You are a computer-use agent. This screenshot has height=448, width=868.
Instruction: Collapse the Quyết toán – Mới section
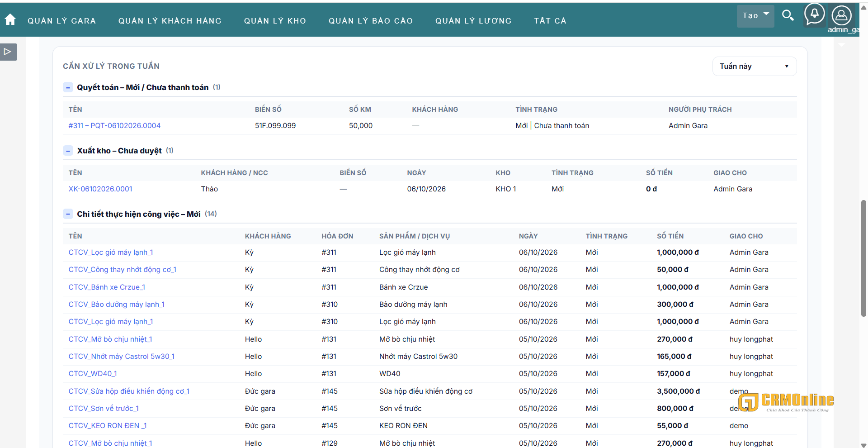tap(68, 87)
